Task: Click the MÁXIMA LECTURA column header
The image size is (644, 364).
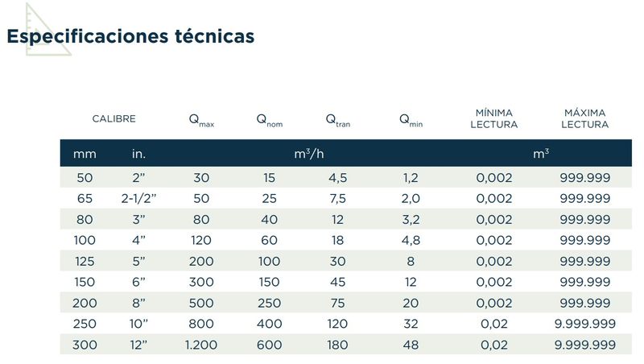Action: tap(584, 118)
